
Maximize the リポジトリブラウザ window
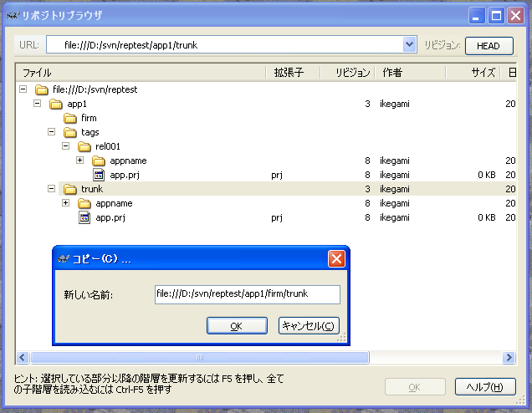496,16
